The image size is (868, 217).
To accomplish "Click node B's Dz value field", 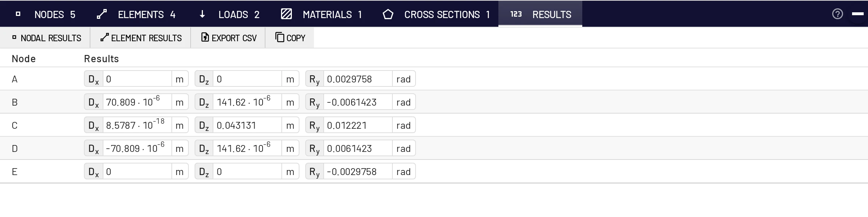I will coord(247,102).
